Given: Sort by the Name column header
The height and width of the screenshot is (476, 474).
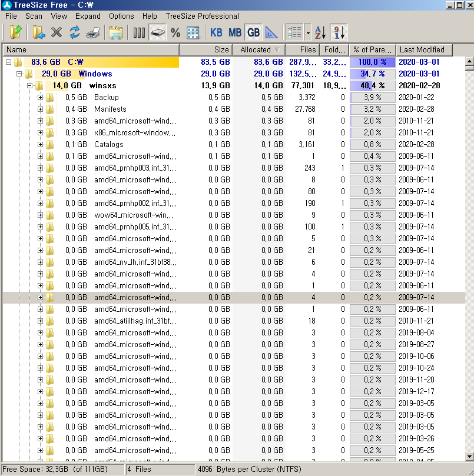Looking at the screenshot, I should click(91, 50).
